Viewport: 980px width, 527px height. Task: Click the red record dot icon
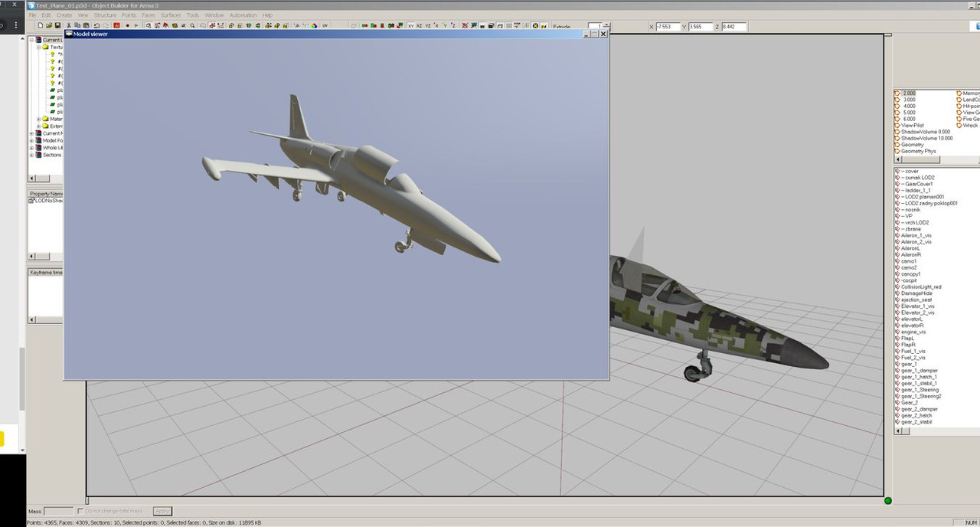(127, 25)
